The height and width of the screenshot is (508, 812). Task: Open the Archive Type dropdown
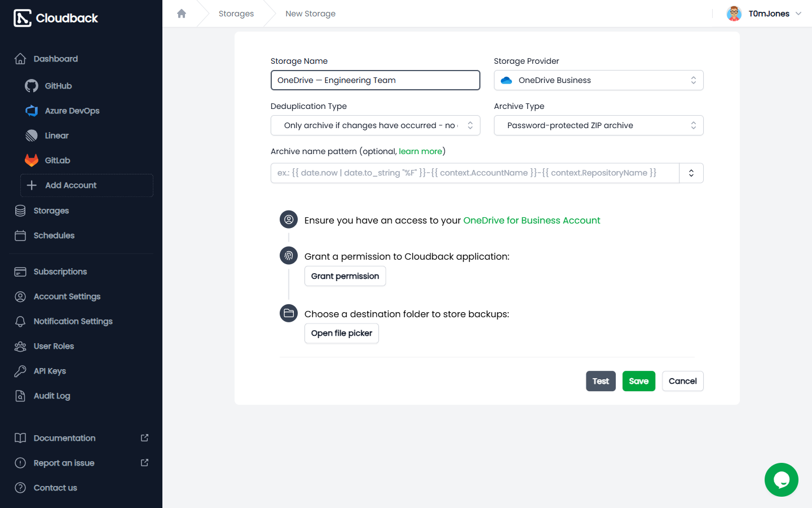599,125
